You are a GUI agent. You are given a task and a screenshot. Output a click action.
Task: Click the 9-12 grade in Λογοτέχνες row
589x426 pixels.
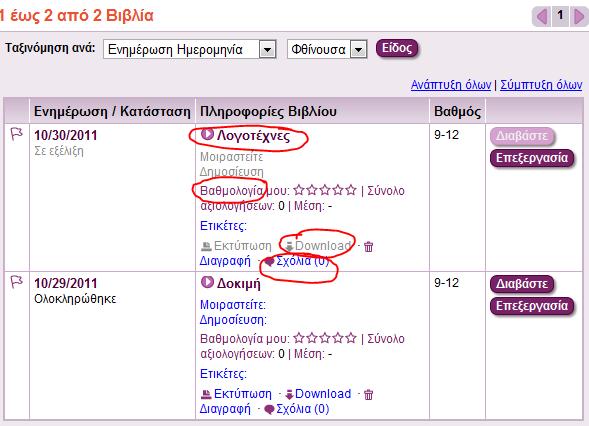coord(447,135)
